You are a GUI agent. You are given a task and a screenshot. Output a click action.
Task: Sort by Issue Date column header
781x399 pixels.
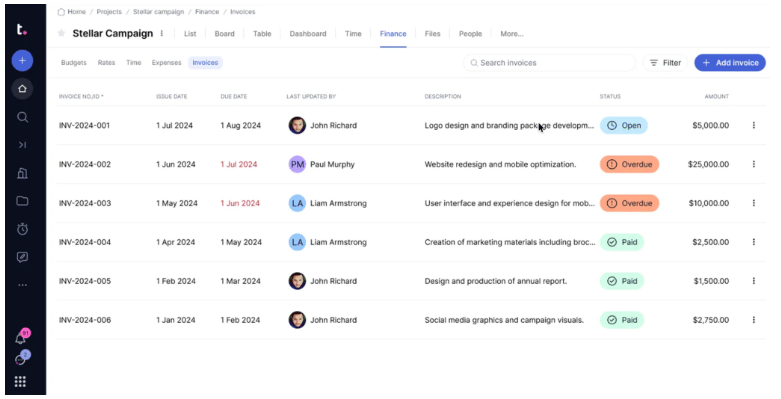171,97
